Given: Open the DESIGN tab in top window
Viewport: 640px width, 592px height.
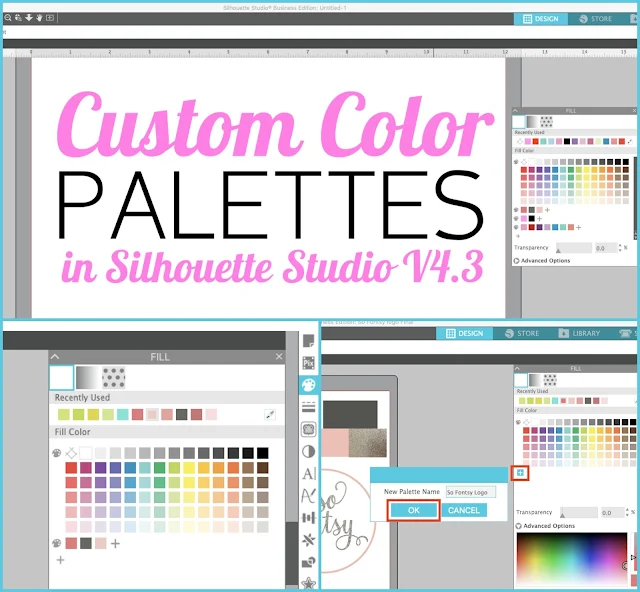Looking at the screenshot, I should (x=541, y=19).
